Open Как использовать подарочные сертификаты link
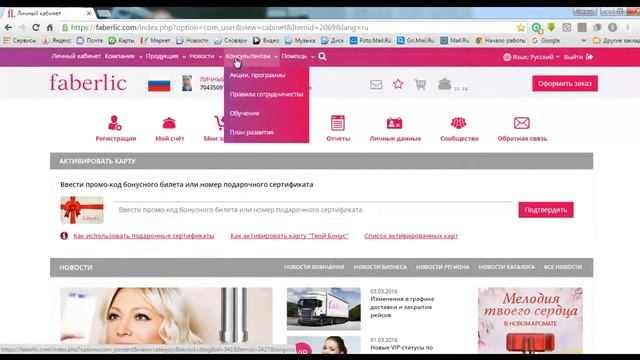This screenshot has height=360, width=640. (144, 236)
